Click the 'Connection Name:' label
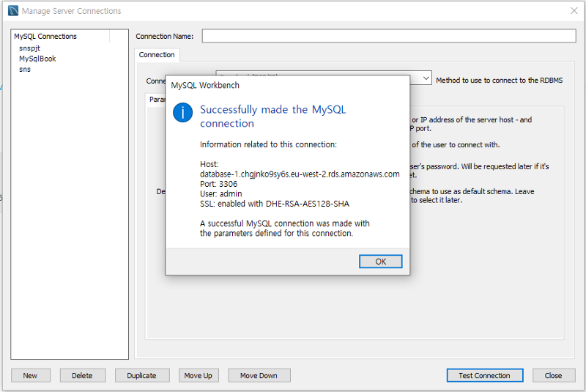The height and width of the screenshot is (392, 586). coord(164,36)
